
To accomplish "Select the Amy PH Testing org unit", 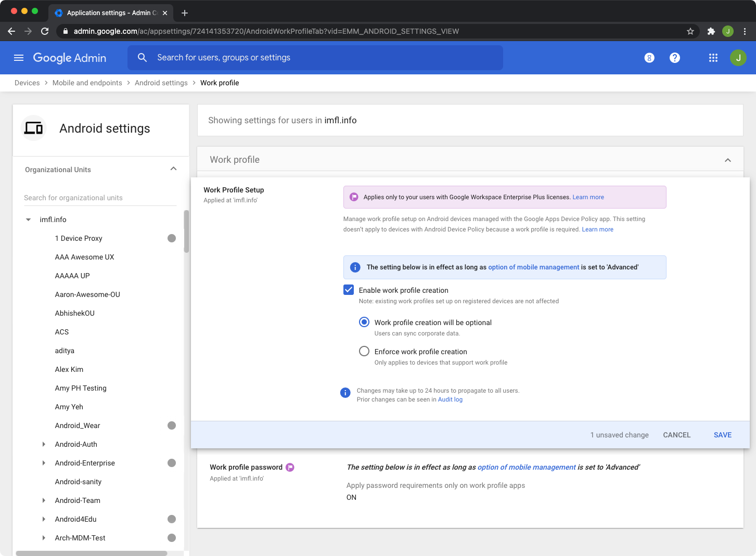I will pyautogui.click(x=81, y=388).
